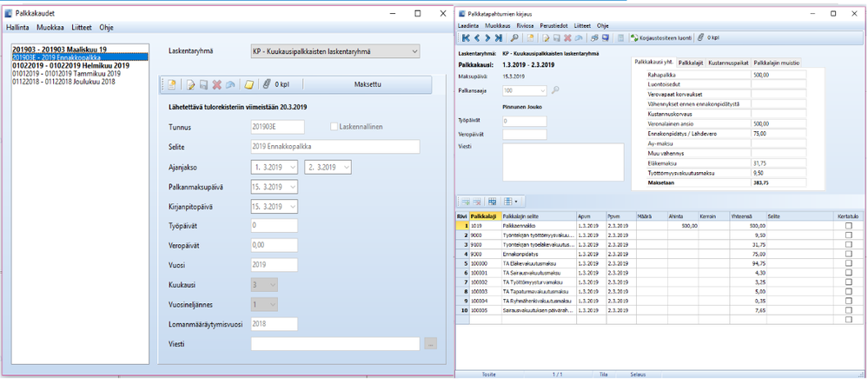The width and height of the screenshot is (868, 391).
Task: Click the save disk icon in Palkkakaudet toolbar
Action: point(203,85)
